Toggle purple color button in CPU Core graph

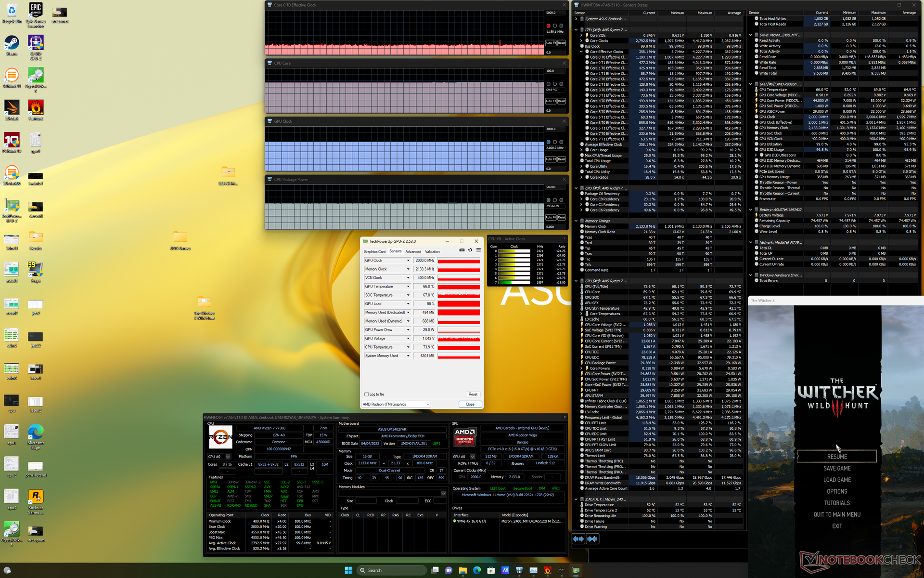coord(548,84)
